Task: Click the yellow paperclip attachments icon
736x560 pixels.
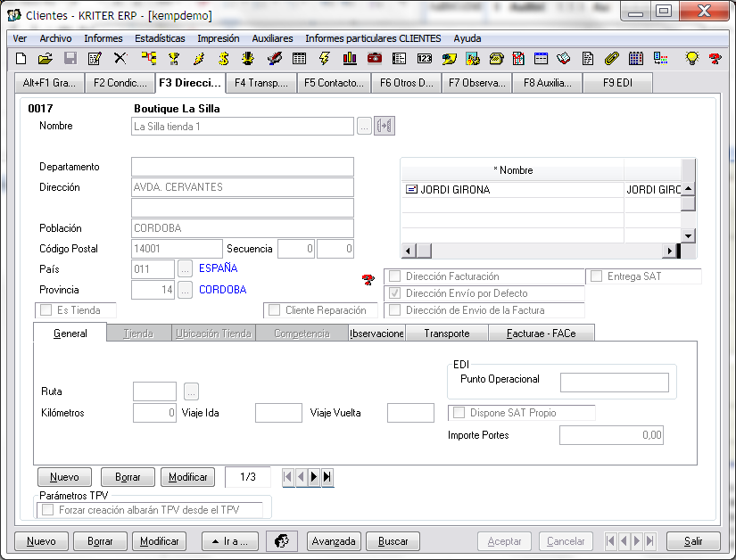Action: tap(612, 59)
